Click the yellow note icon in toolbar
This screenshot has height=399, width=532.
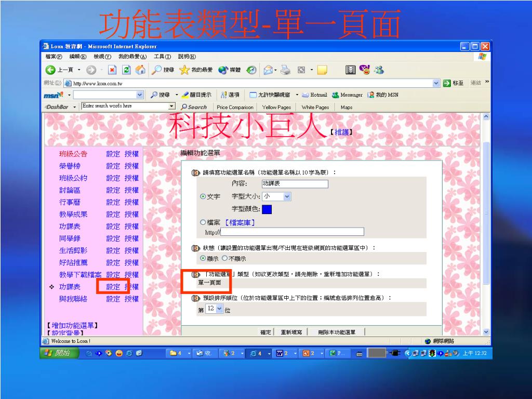(322, 70)
